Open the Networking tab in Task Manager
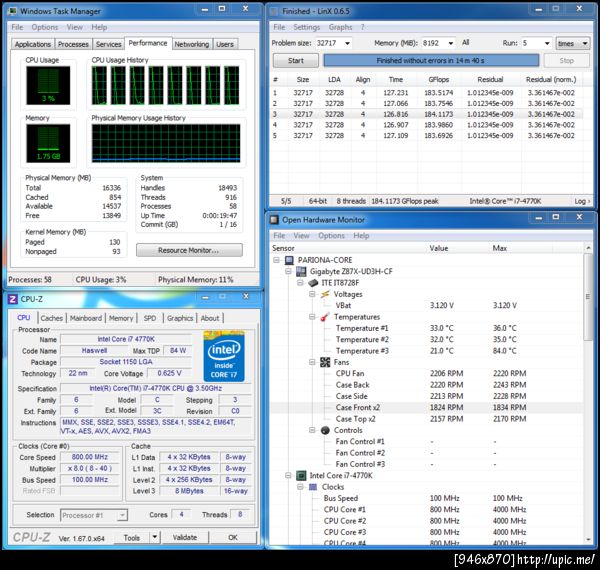 [x=191, y=44]
